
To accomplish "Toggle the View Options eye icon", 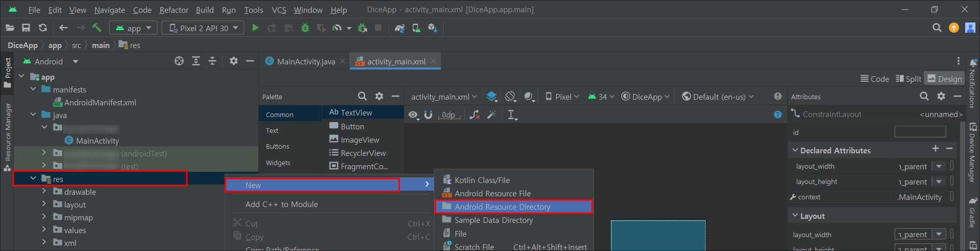I will pyautogui.click(x=413, y=115).
